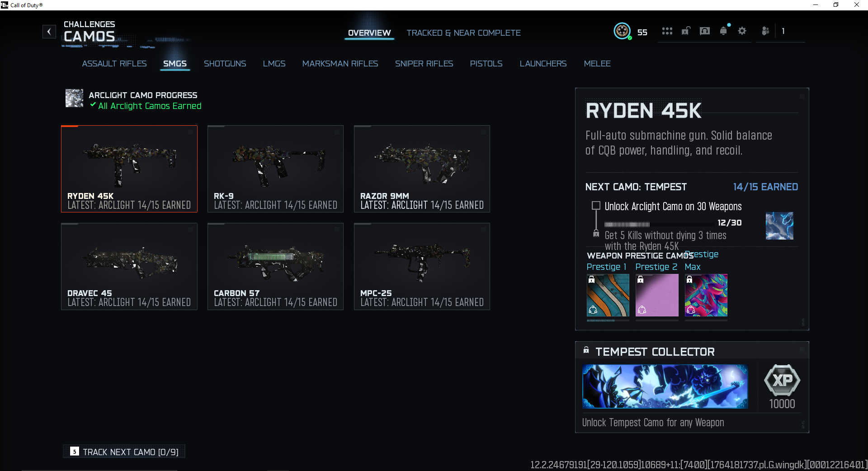Select the Assault Rifles category
Image resolution: width=868 pixels, height=471 pixels.
click(x=114, y=64)
